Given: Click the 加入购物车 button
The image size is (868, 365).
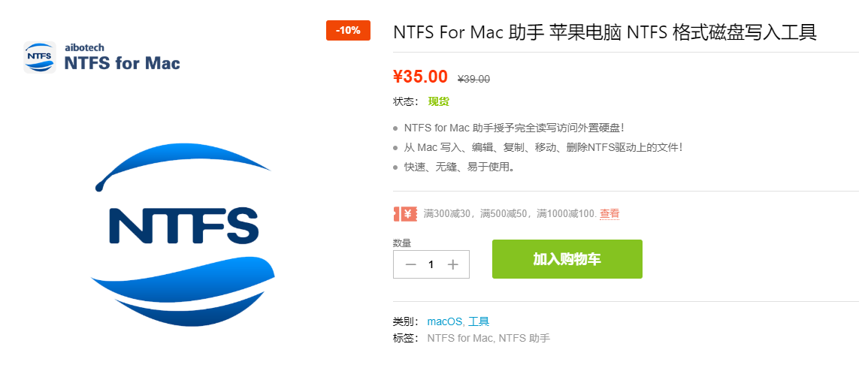Looking at the screenshot, I should click(567, 259).
